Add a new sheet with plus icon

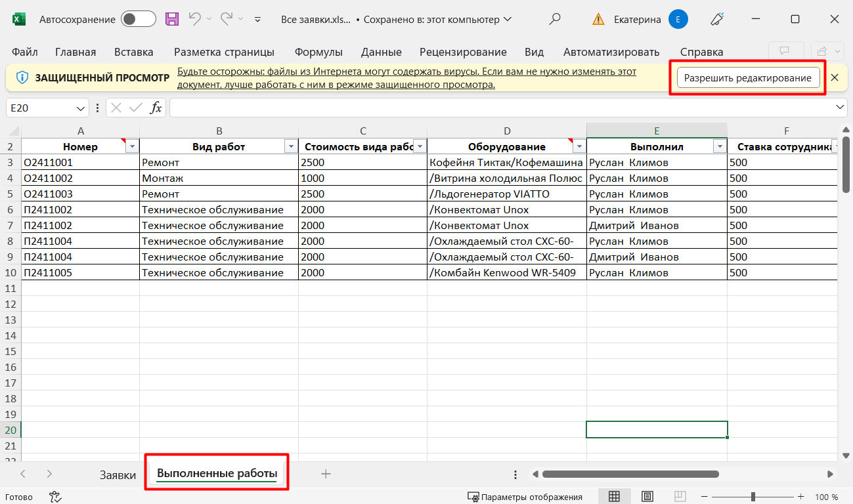(326, 474)
